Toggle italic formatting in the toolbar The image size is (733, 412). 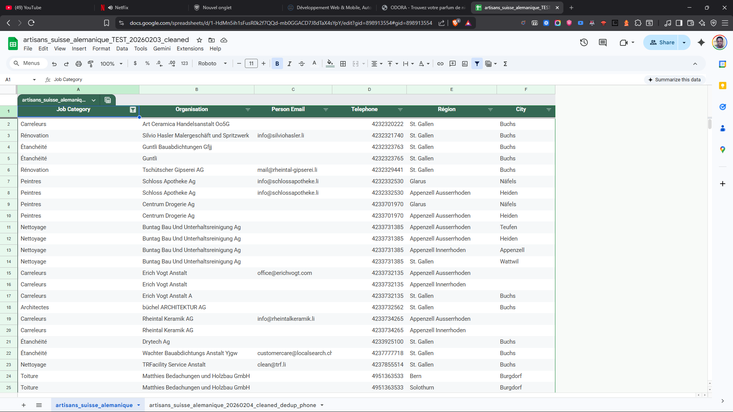(x=289, y=64)
